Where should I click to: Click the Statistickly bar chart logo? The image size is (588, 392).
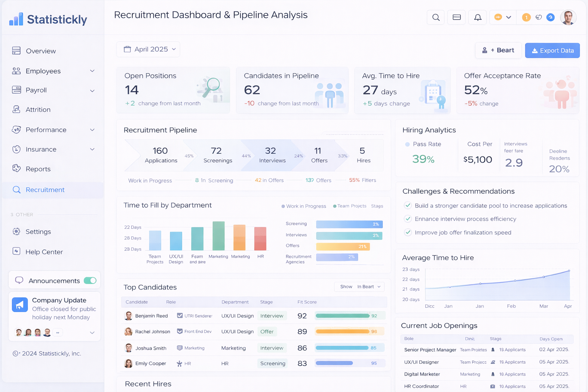tap(16, 19)
